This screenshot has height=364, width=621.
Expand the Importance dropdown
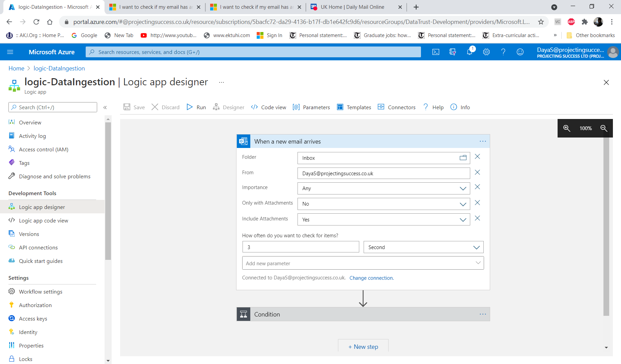(x=463, y=188)
